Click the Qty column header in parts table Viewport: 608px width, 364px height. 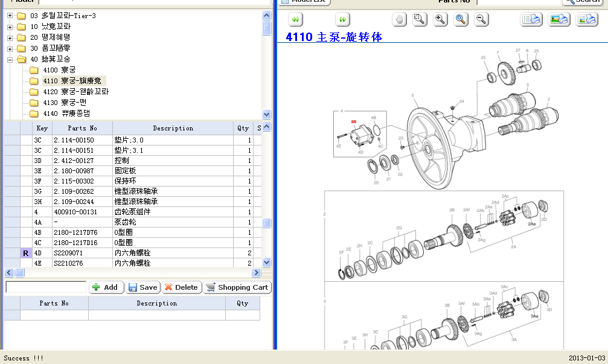(243, 129)
